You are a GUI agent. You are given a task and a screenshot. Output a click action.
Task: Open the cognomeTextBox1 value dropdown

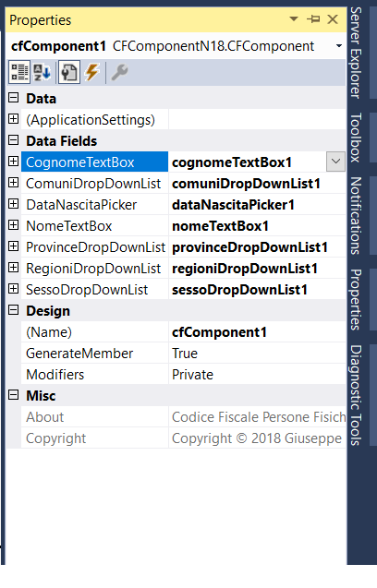pos(335,162)
